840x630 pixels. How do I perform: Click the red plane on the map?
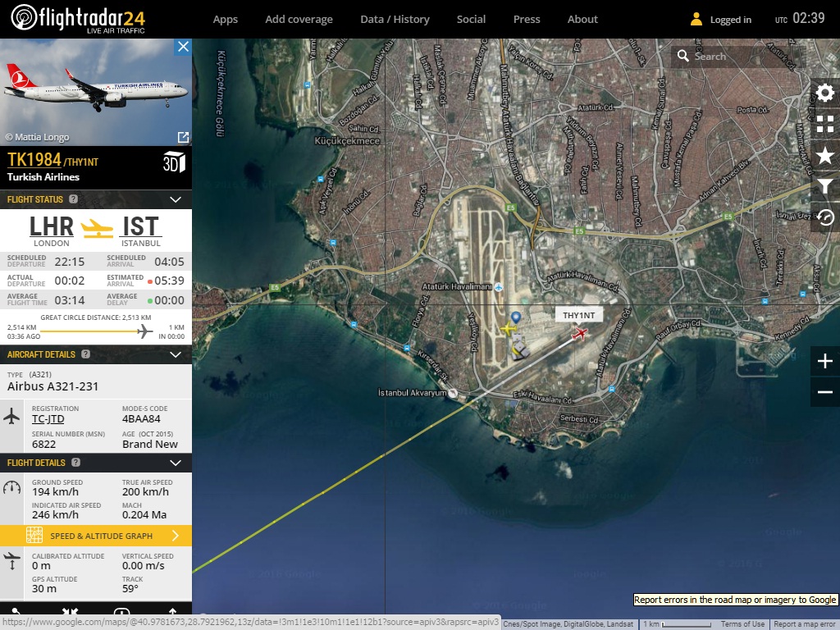tap(580, 333)
